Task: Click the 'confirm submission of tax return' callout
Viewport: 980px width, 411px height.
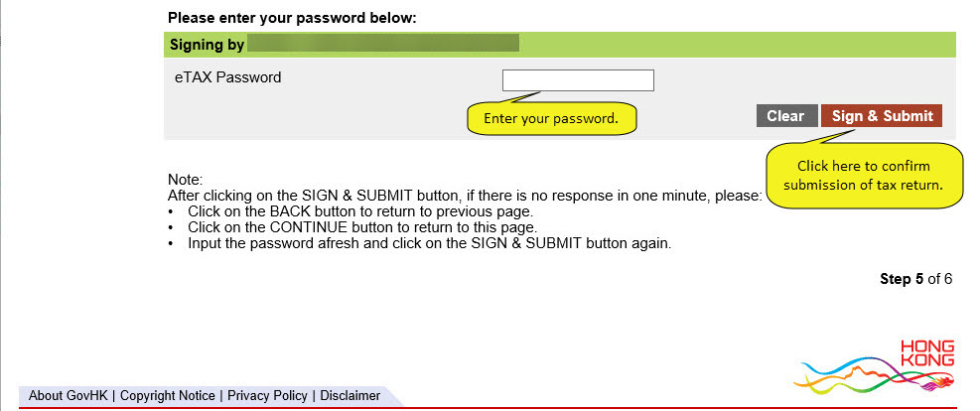Action: click(x=864, y=176)
